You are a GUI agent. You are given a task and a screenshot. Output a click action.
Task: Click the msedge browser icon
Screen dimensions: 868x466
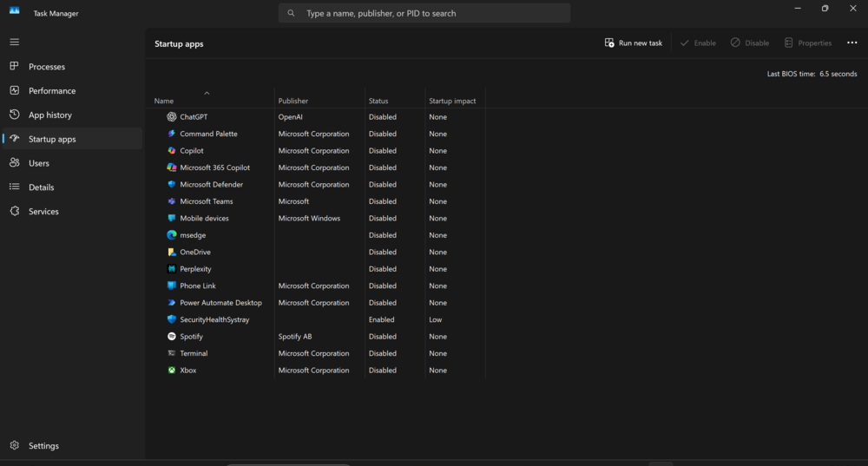pos(172,235)
